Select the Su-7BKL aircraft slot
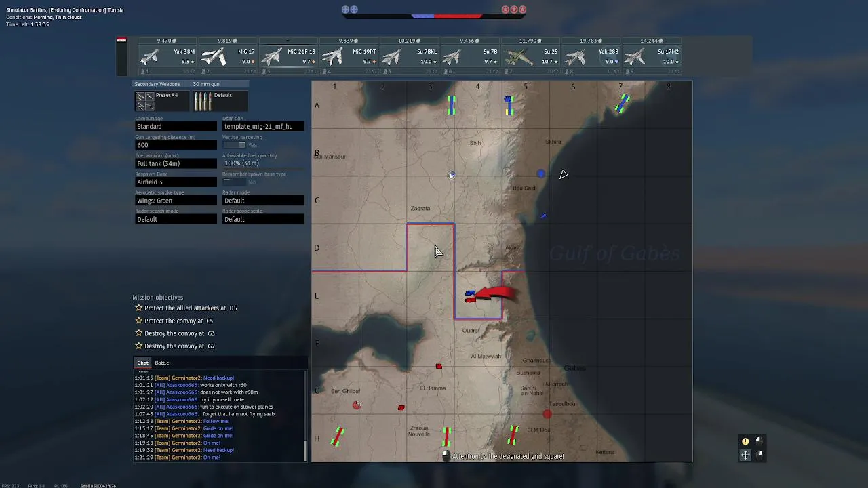 [409, 56]
